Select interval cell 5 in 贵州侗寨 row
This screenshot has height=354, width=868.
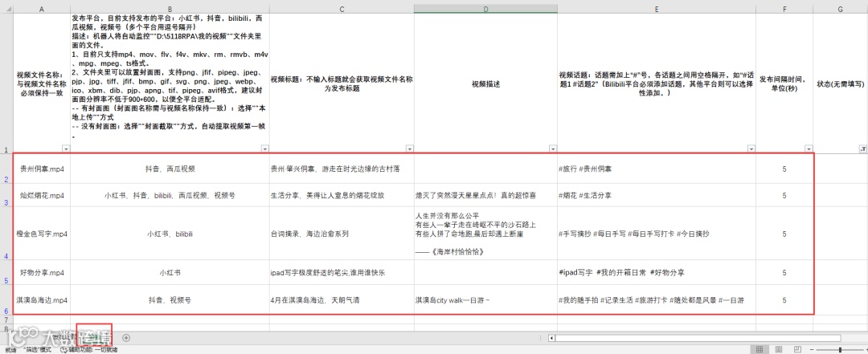(x=784, y=169)
